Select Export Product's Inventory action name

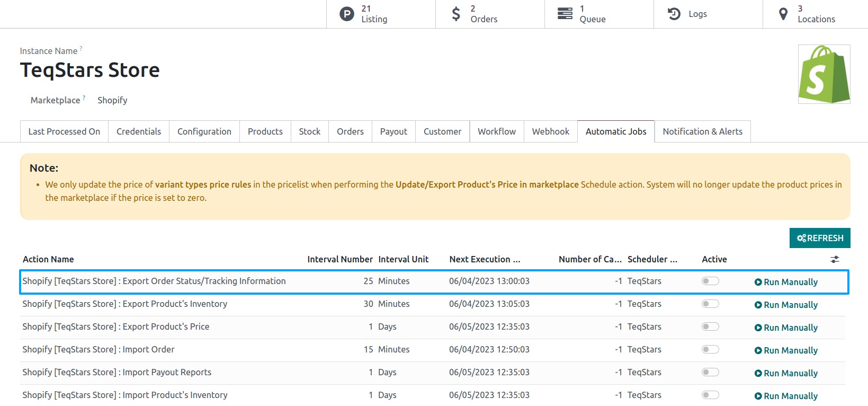(x=125, y=304)
